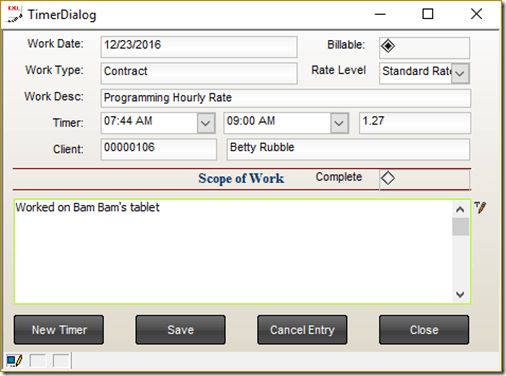The height and width of the screenshot is (376, 506).
Task: Click the Scope of Work heading
Action: [x=241, y=178]
